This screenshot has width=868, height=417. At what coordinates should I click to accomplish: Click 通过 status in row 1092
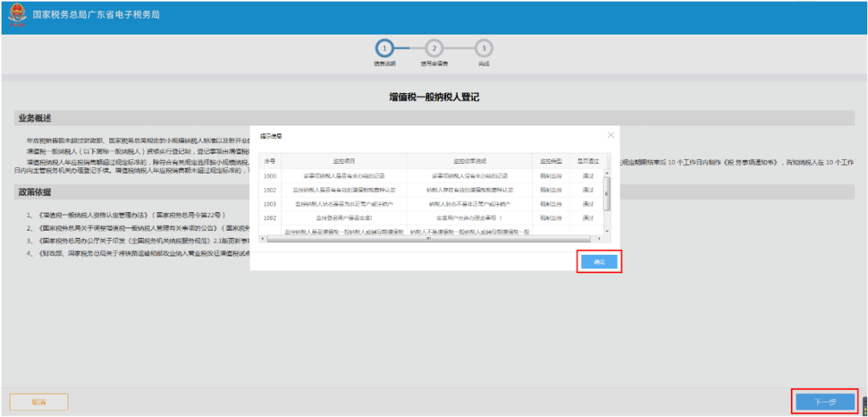tap(588, 218)
